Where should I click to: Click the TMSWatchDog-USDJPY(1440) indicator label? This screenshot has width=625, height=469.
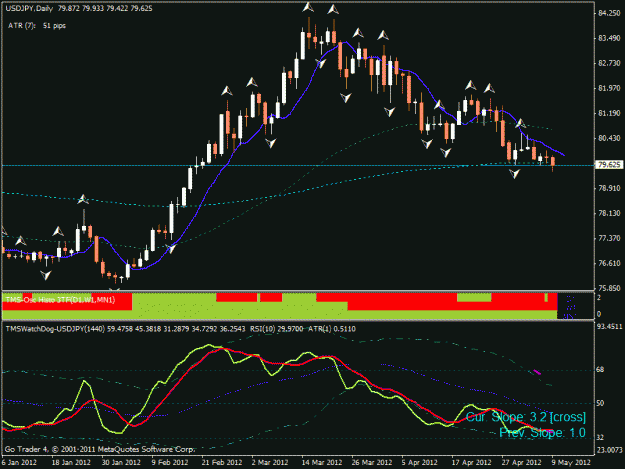55,329
